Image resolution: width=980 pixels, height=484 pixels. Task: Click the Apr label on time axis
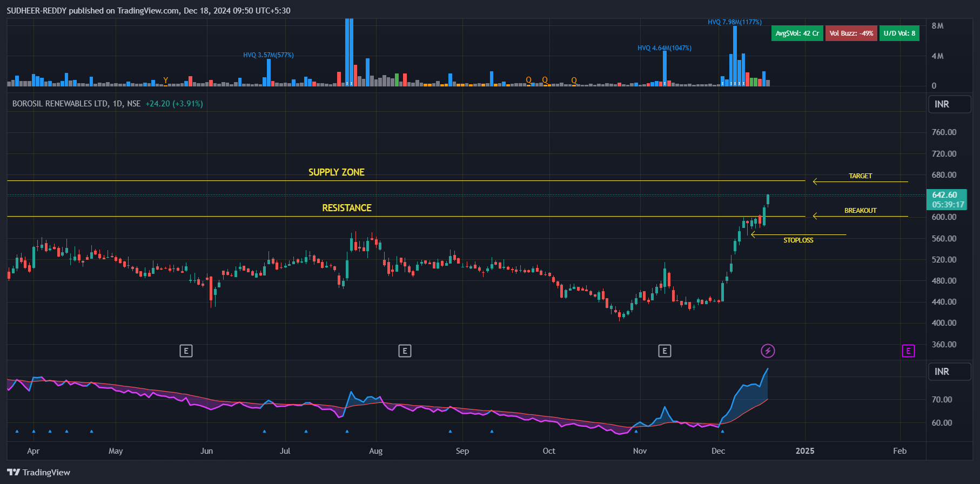pos(33,451)
